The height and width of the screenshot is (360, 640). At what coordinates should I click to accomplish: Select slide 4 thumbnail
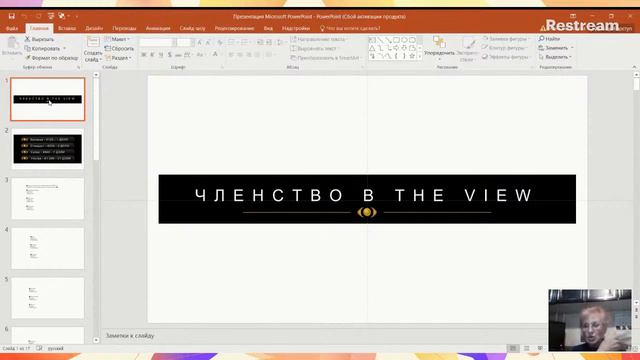(48, 248)
